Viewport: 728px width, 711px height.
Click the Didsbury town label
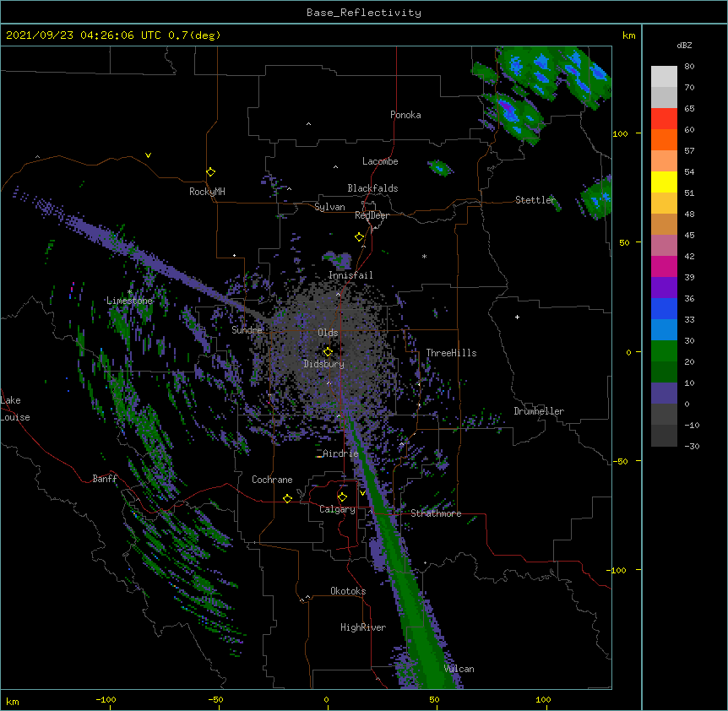pos(324,364)
